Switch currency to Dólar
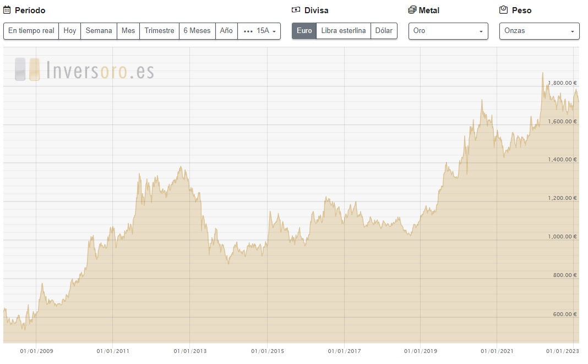 pos(384,31)
